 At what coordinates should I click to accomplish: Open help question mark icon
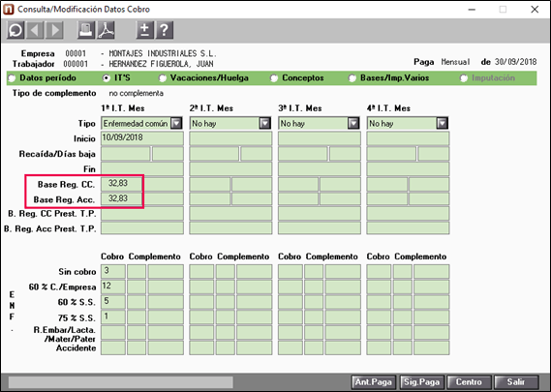pyautogui.click(x=164, y=30)
